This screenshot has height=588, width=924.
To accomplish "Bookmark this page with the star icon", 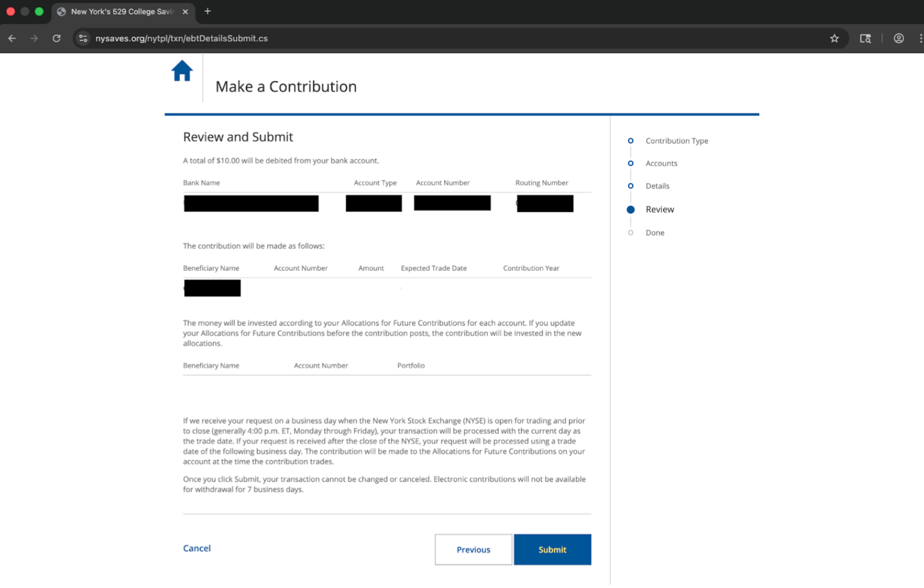I will [x=834, y=38].
